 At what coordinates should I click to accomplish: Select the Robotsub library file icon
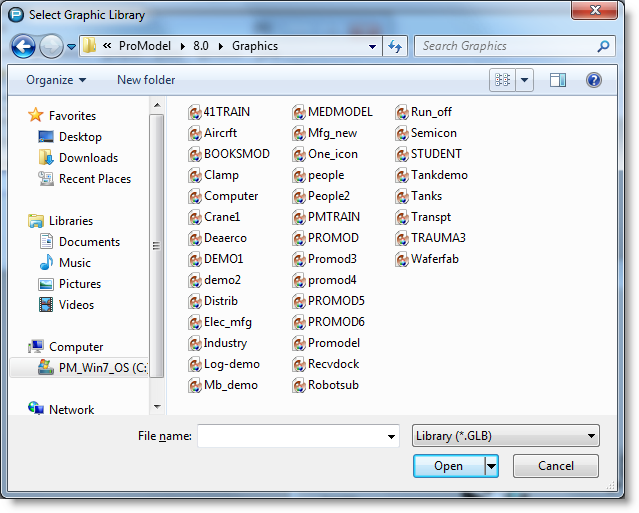pos(299,385)
